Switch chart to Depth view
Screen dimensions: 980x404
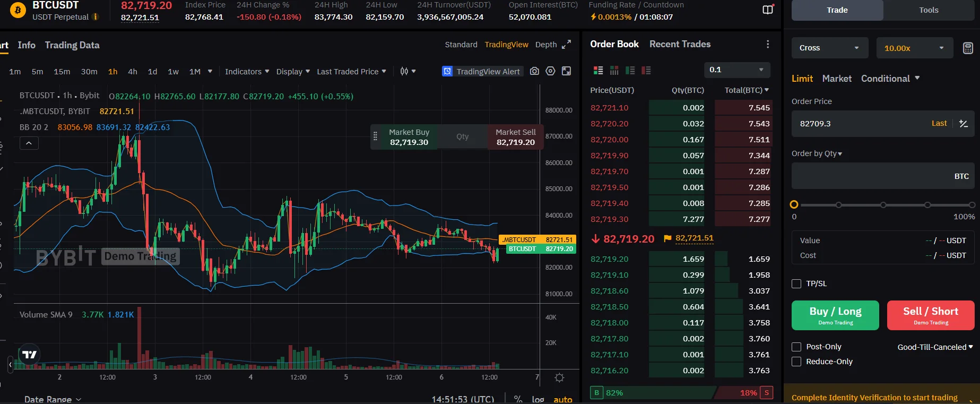pyautogui.click(x=546, y=45)
